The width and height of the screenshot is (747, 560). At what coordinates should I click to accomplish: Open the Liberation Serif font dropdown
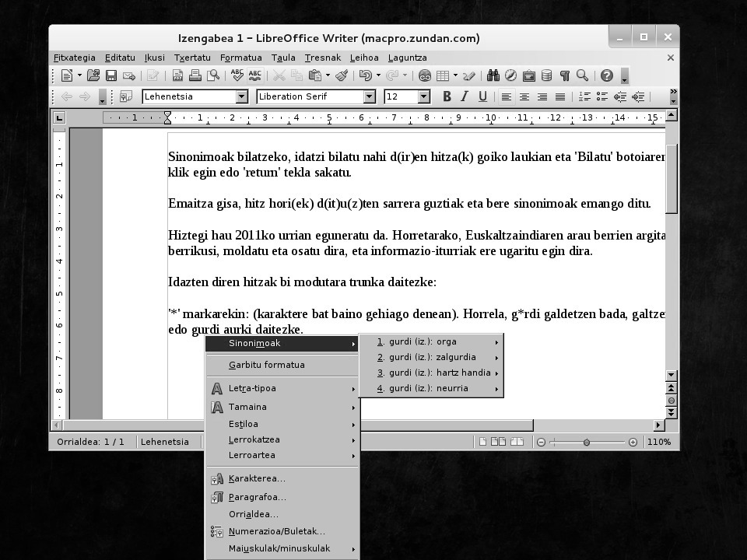point(370,96)
